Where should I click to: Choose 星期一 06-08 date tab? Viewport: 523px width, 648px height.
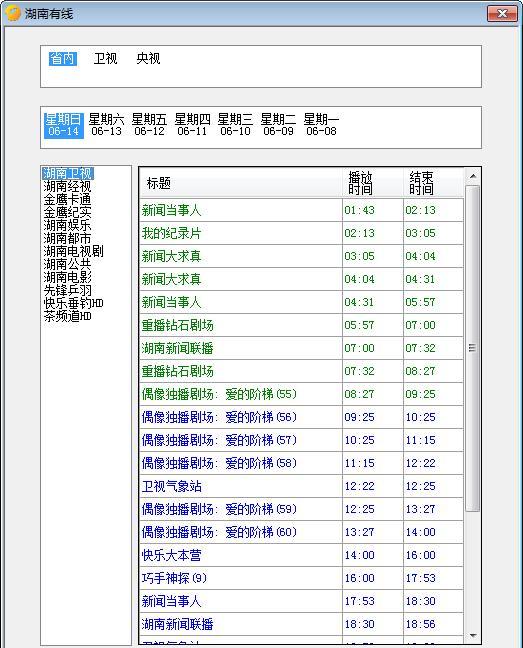tap(321, 125)
